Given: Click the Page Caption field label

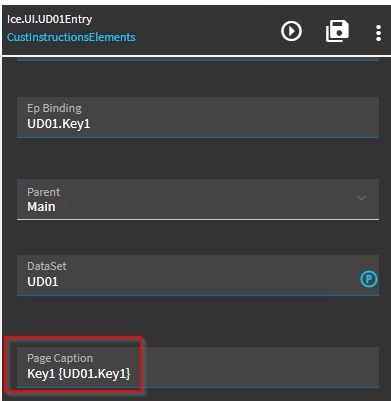Looking at the screenshot, I should tap(60, 358).
